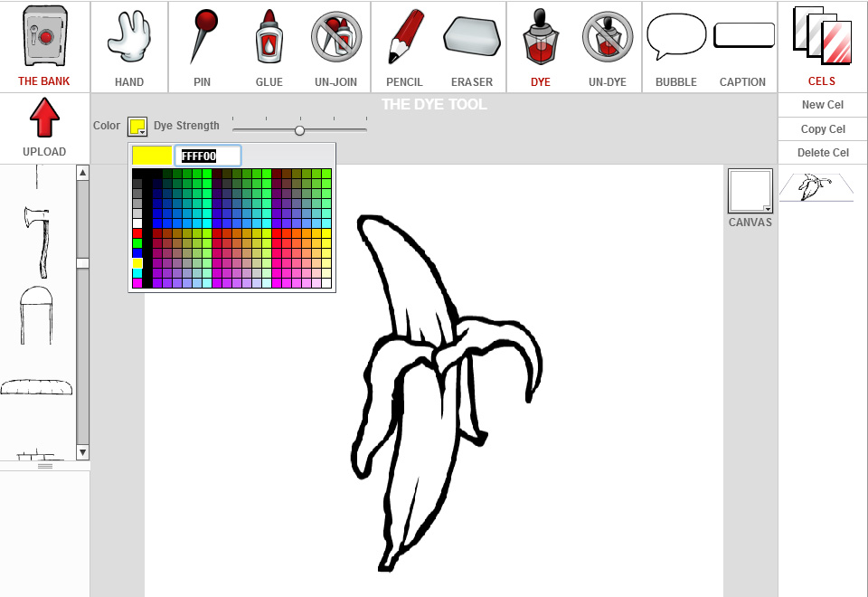Select the axe item in bank list
Viewport: 868px width, 597px height.
point(38,242)
